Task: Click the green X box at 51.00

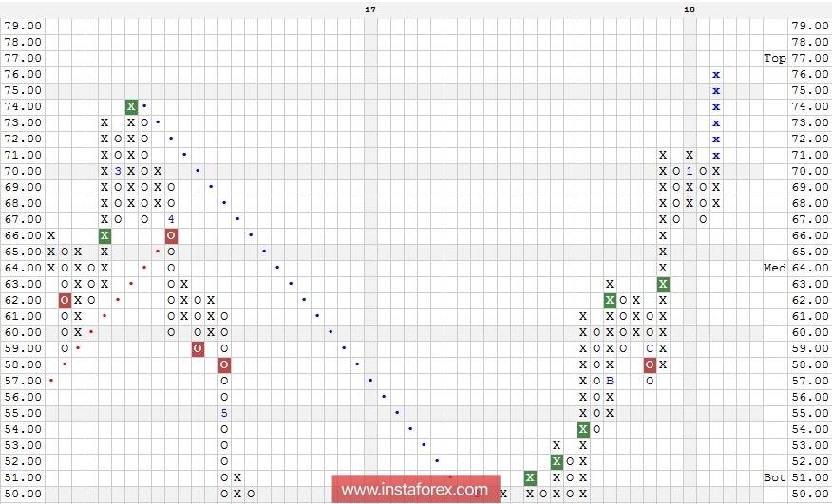Action: [530, 478]
